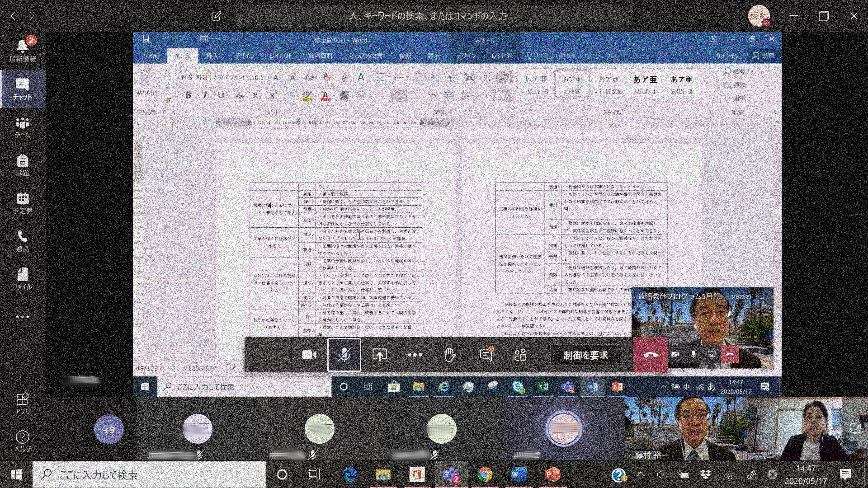Hang up using the main meeting control bar

(x=651, y=355)
